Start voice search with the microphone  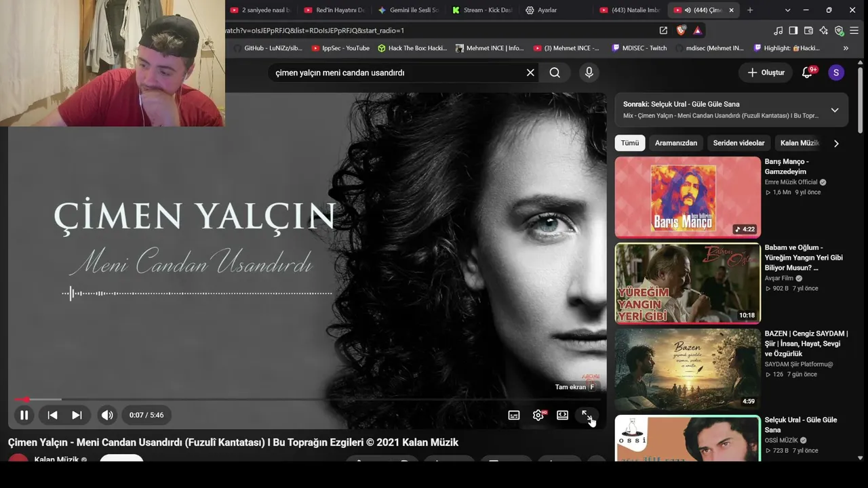pos(589,73)
